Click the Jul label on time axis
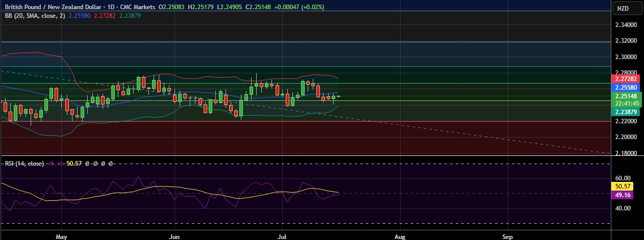 click(283, 236)
